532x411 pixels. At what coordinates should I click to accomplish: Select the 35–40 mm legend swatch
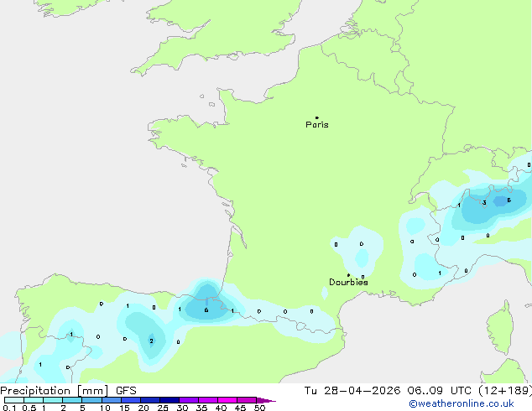(207, 400)
